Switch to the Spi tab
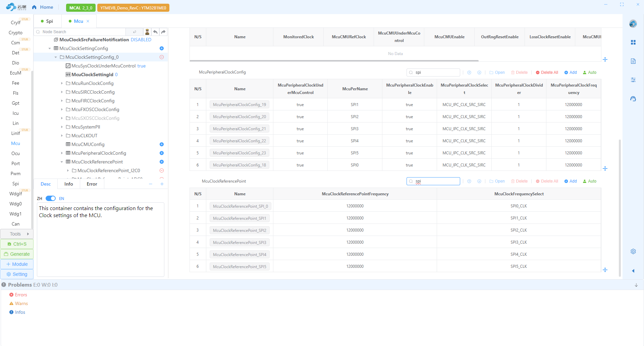The width and height of the screenshot is (644, 346). [47, 21]
